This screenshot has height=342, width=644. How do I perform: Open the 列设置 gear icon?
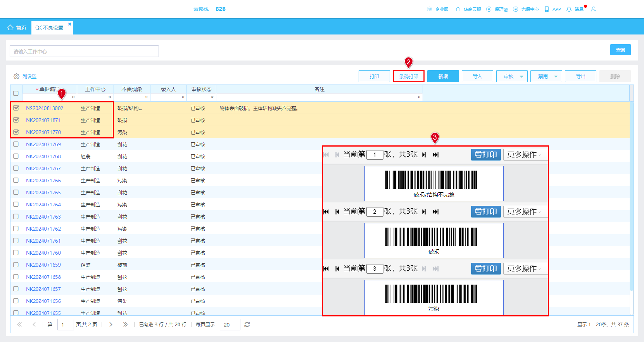point(16,76)
